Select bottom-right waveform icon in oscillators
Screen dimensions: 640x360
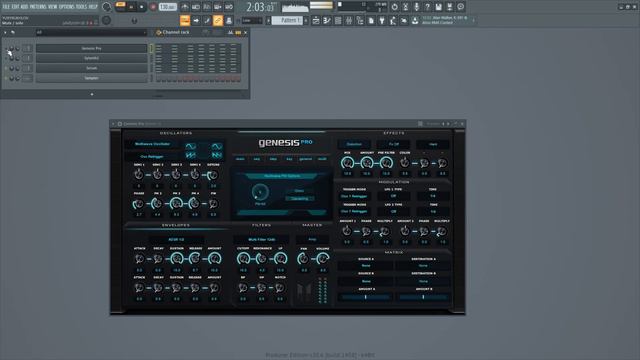(217, 156)
